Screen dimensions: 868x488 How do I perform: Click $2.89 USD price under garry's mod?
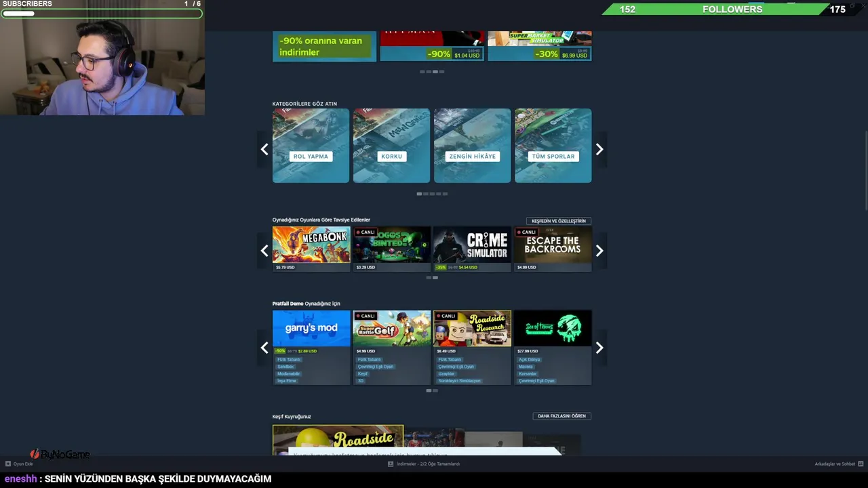click(307, 351)
